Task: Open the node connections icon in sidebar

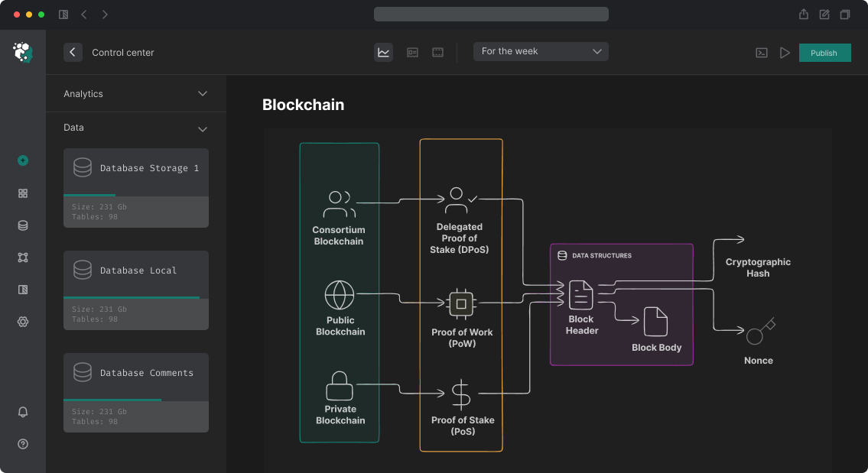Action: [x=23, y=258]
